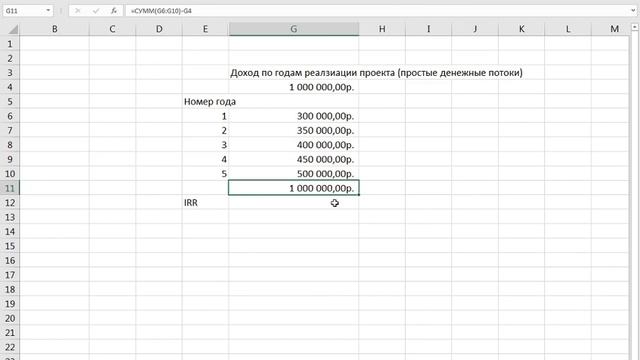Click the vertical scrollbar up arrow
This screenshot has height=360, width=640.
tap(635, 27)
